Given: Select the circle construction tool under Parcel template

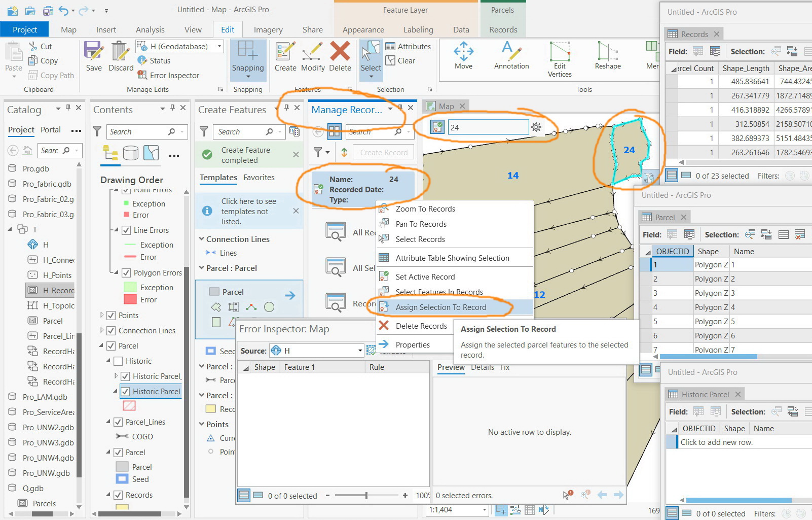Looking at the screenshot, I should coord(269,307).
